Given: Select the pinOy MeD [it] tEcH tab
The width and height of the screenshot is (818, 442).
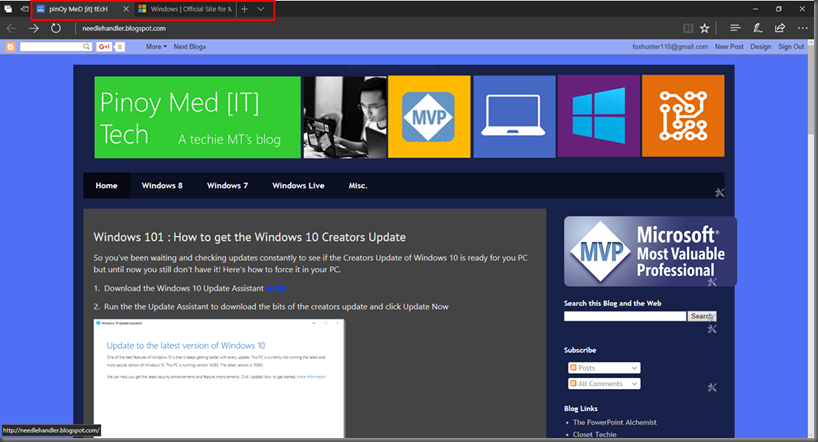Looking at the screenshot, I should coord(78,9).
